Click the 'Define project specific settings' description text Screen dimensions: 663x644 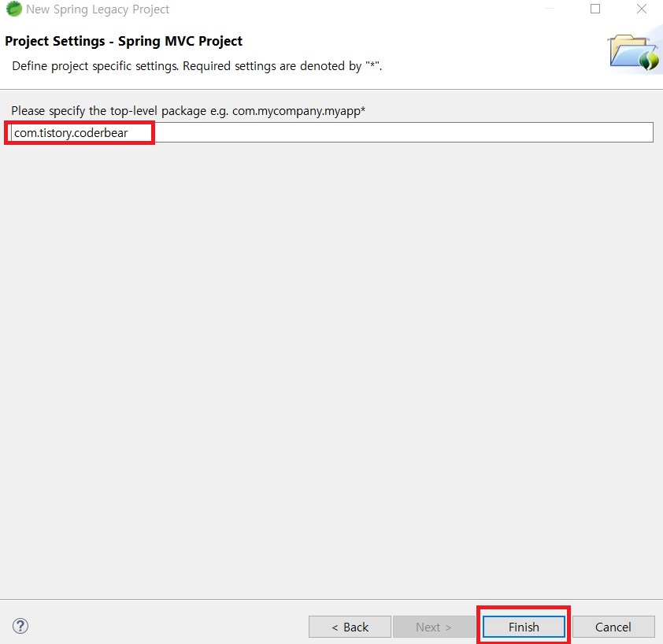[197, 66]
